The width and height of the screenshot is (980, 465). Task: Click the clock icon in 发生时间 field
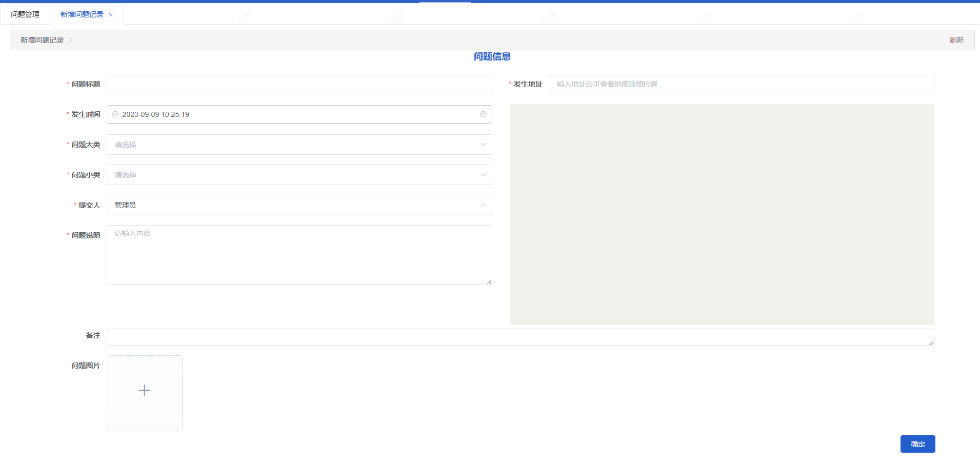pyautogui.click(x=115, y=114)
